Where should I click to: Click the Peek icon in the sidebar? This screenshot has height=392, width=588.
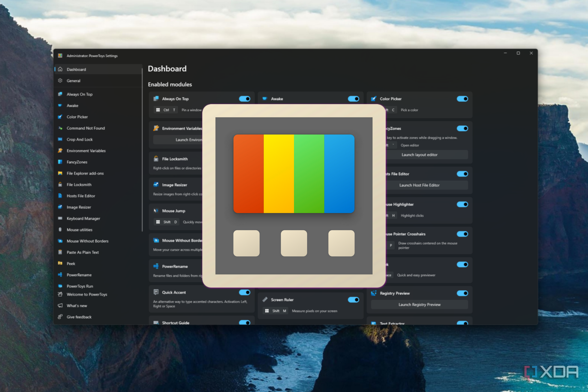pyautogui.click(x=60, y=263)
